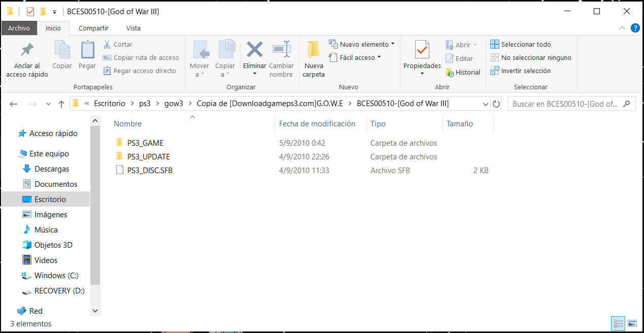Click Escritorio in the address breadcrumb
The height and width of the screenshot is (333, 644).
click(x=109, y=104)
